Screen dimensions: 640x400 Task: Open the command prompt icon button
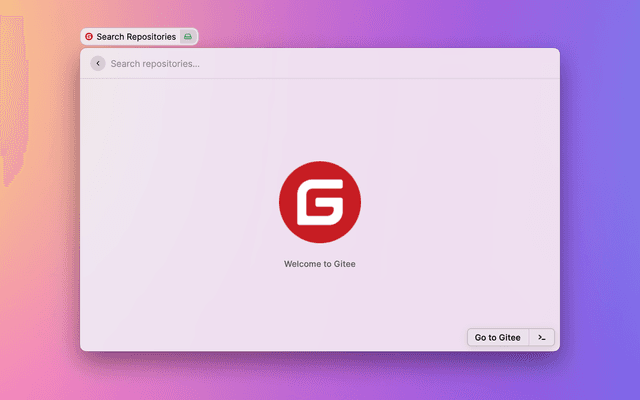(541, 337)
